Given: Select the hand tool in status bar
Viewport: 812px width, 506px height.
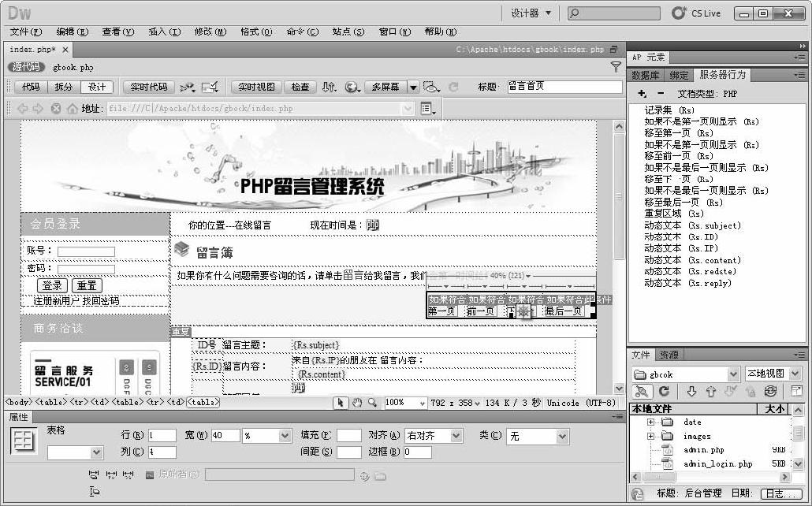Looking at the screenshot, I should [357, 403].
